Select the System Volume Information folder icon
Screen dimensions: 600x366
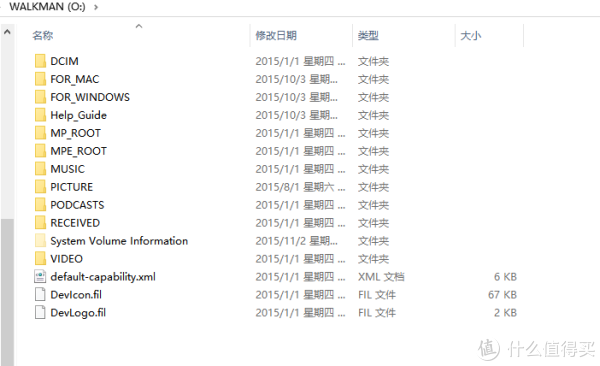pyautogui.click(x=40, y=241)
